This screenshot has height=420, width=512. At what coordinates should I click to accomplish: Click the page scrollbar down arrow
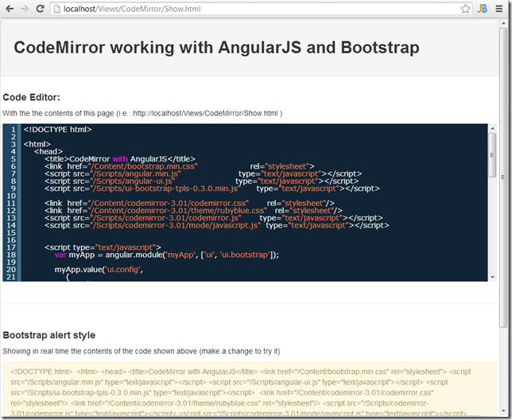click(505, 415)
